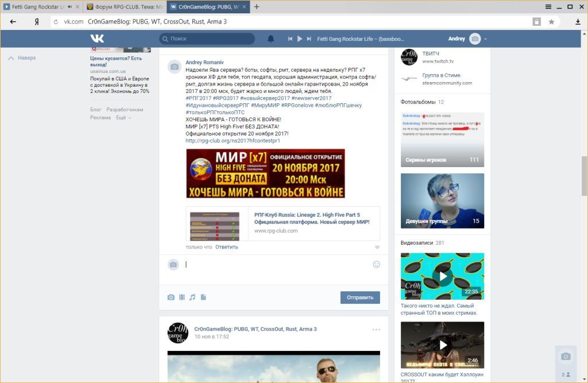Click the Andrey profile avatar in header
The width and height of the screenshot is (588, 383).
pyautogui.click(x=475, y=38)
